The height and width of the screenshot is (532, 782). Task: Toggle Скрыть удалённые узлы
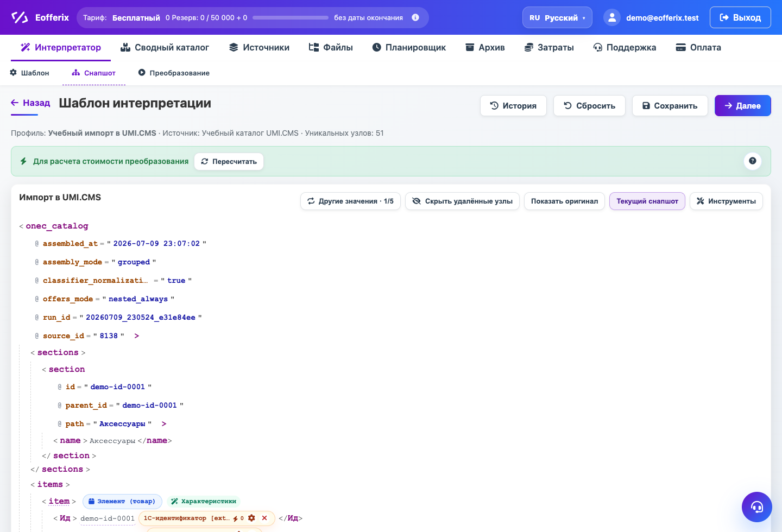point(462,201)
